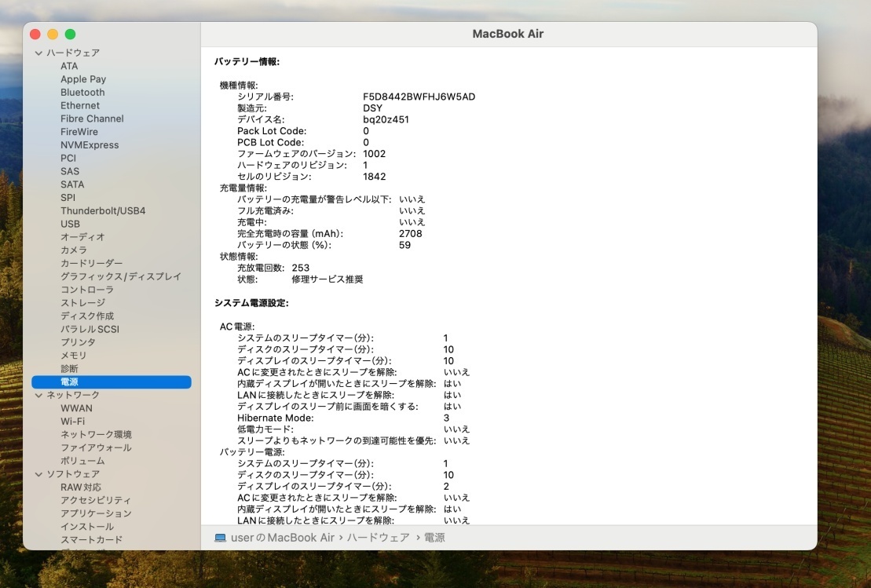Open Fibre Channel in the sidebar
Viewport: 871px width, 588px height.
[92, 119]
